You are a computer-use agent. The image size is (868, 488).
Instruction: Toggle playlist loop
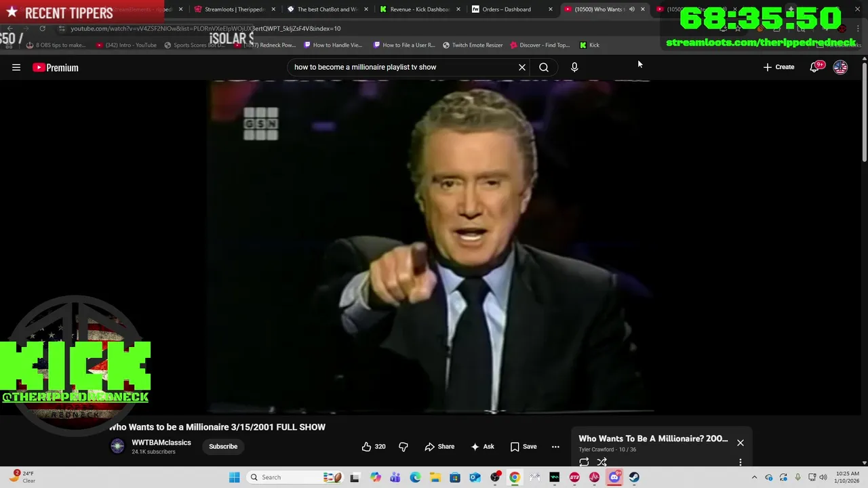pyautogui.click(x=584, y=462)
